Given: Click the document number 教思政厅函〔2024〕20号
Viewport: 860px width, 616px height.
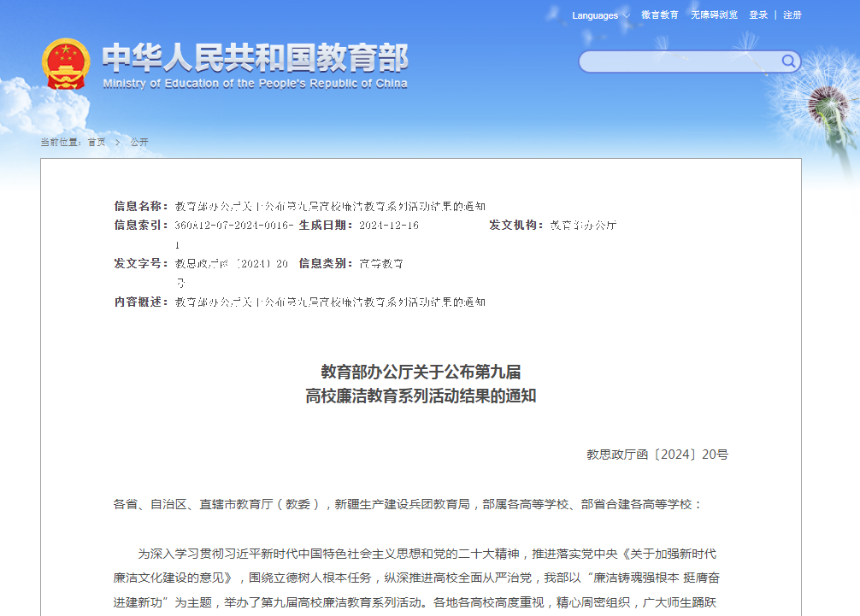Looking at the screenshot, I should pos(657,455).
